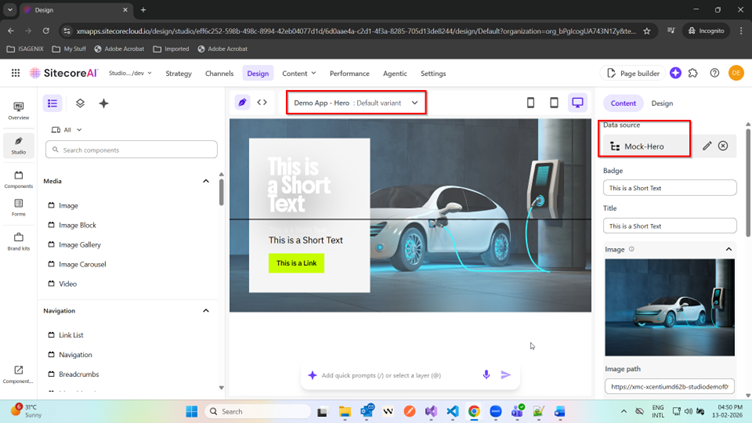
Task: Switch to code view icon
Action: pos(262,102)
